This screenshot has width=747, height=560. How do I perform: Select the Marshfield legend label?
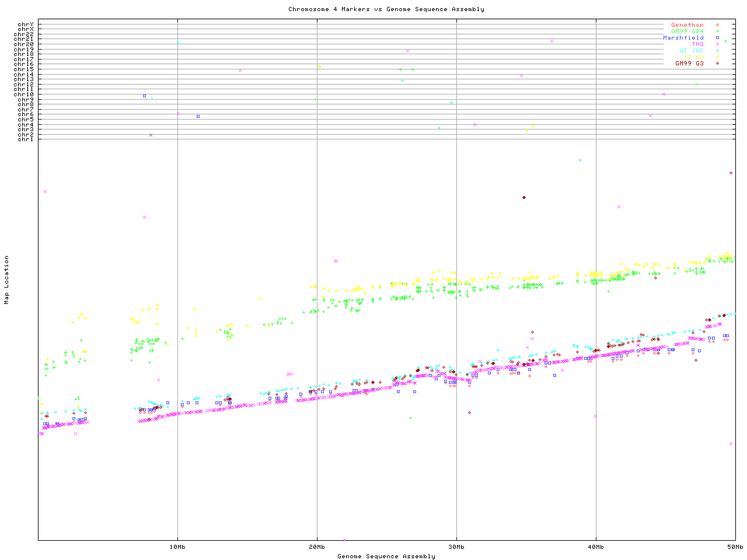pyautogui.click(x=683, y=38)
